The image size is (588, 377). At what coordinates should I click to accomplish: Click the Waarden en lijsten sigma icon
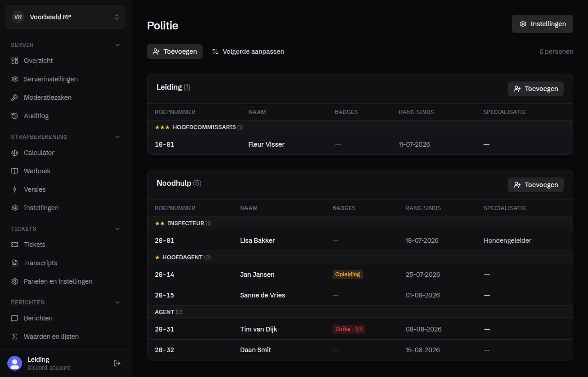15,337
